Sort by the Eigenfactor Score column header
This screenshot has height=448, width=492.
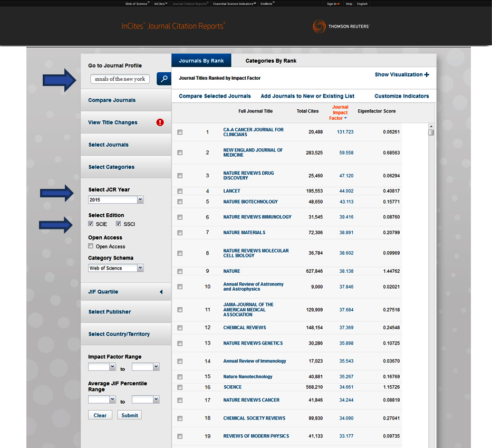(377, 111)
